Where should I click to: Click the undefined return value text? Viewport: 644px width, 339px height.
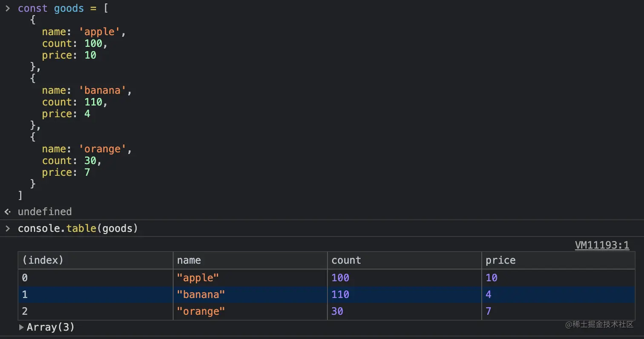pyautogui.click(x=44, y=211)
